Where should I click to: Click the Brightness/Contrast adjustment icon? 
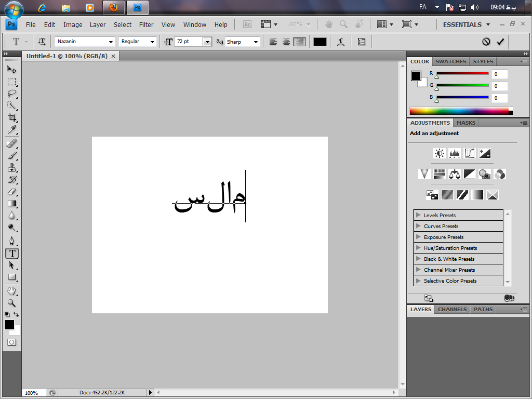(x=440, y=153)
